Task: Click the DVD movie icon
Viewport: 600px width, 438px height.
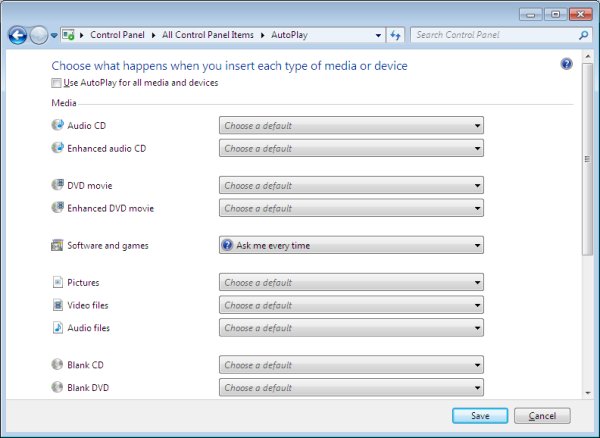Action: point(57,186)
